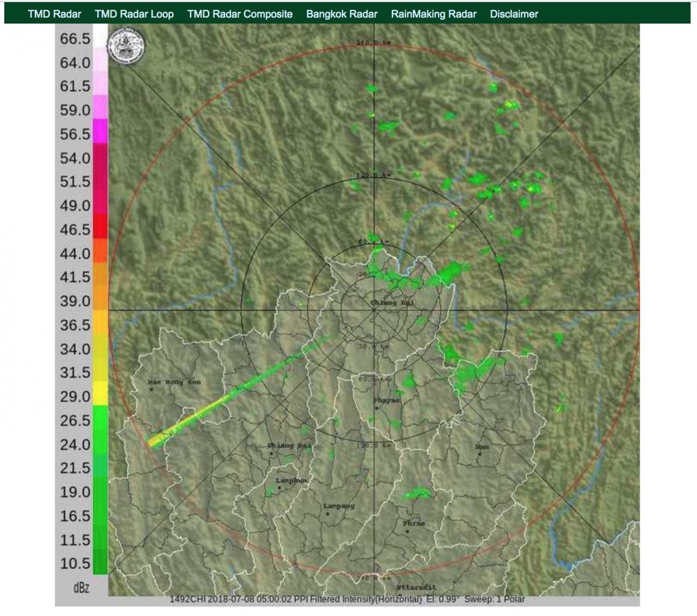Open the TMD Radar menu item
This screenshot has width=697, height=616.
(x=54, y=14)
